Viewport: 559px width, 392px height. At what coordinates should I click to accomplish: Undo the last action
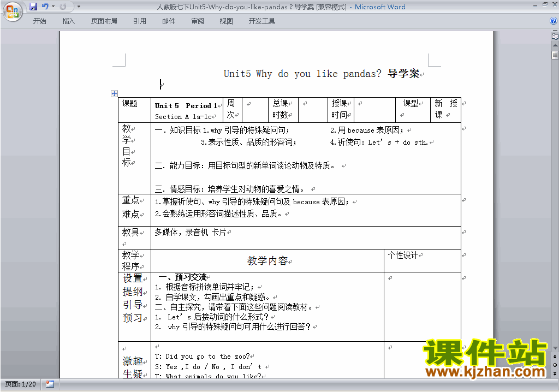pyautogui.click(x=45, y=7)
